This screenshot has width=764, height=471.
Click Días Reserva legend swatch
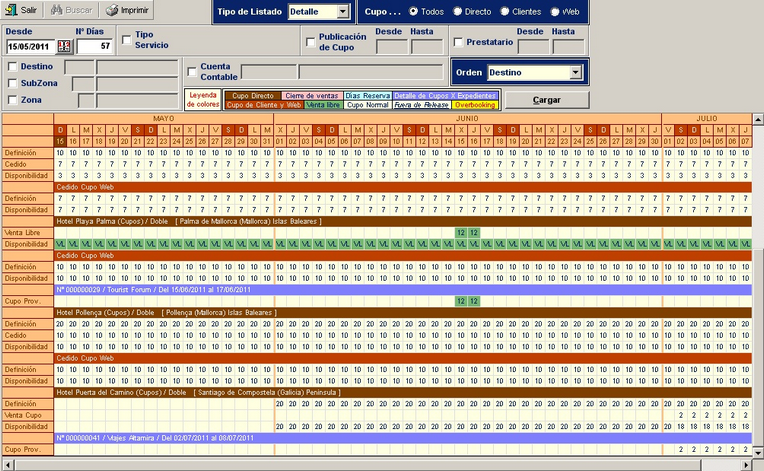click(x=368, y=96)
